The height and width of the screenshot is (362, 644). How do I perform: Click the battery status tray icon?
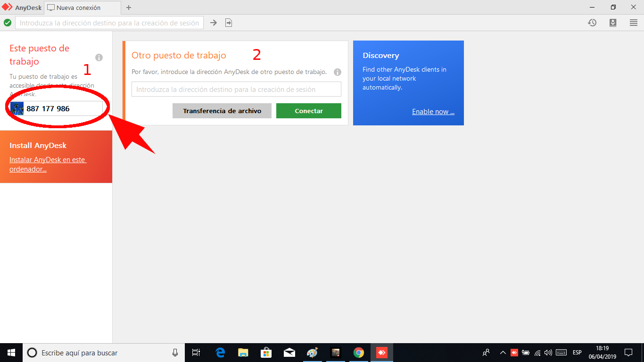[x=526, y=353]
